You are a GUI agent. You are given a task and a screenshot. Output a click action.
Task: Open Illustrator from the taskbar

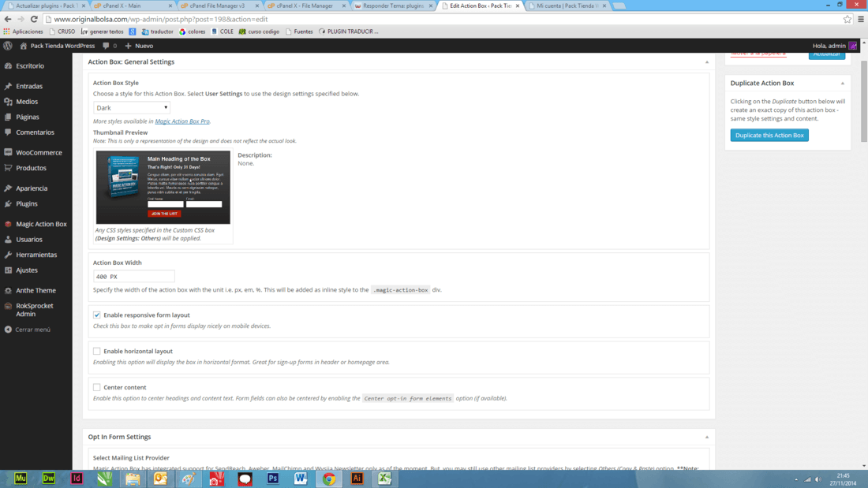(357, 478)
